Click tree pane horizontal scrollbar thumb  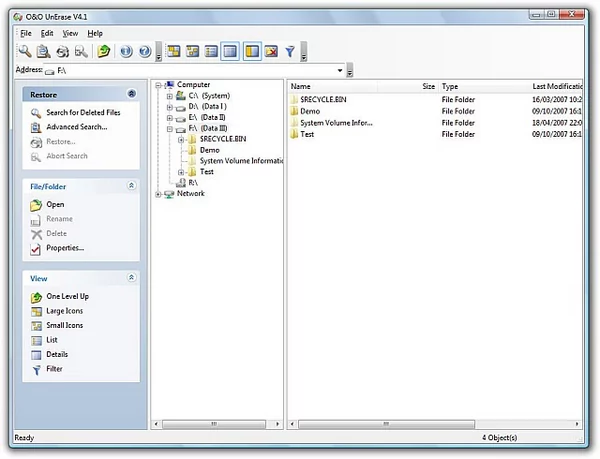point(214,424)
